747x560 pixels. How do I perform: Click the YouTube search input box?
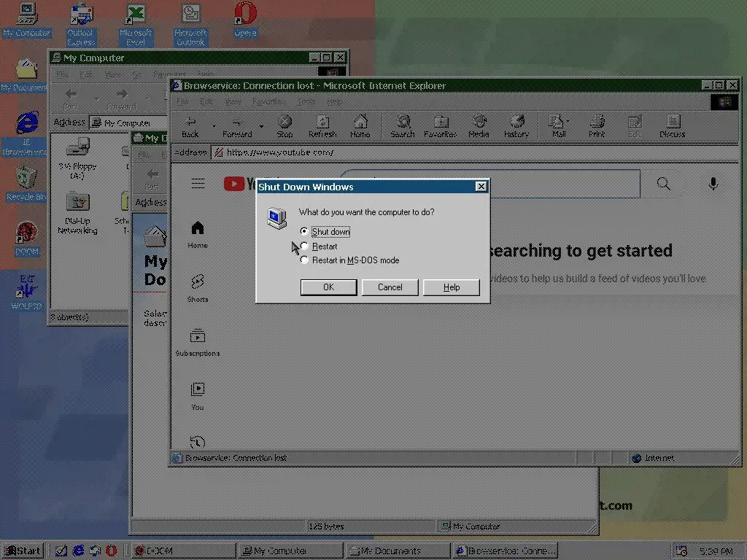point(491,183)
